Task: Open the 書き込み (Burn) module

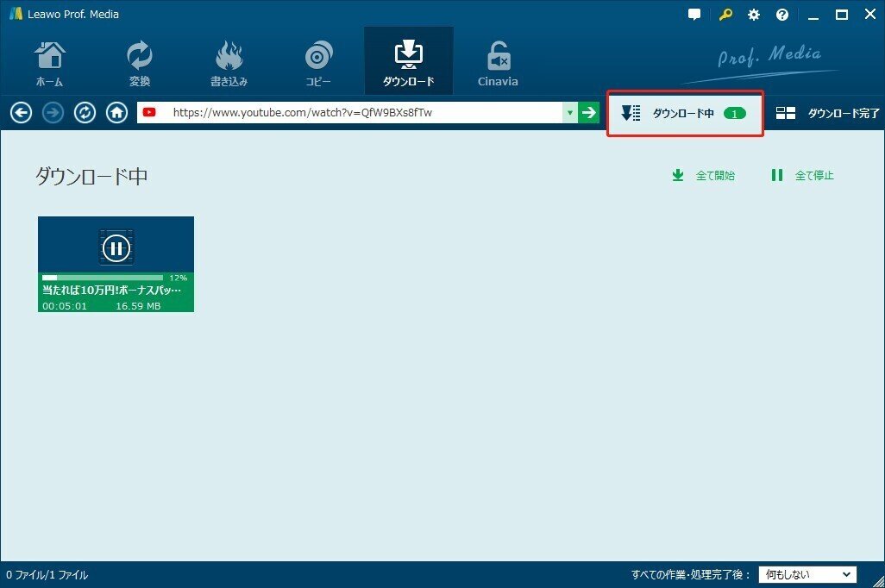Action: click(x=229, y=63)
